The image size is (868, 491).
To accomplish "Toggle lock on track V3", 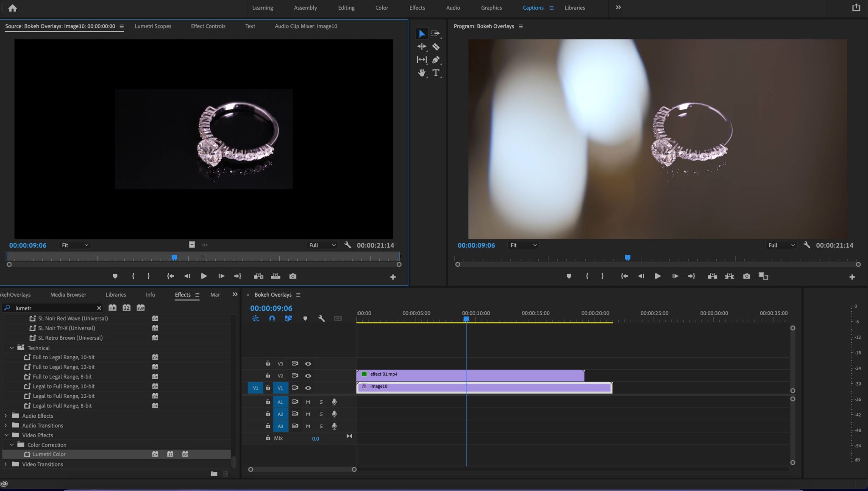I will tap(268, 363).
